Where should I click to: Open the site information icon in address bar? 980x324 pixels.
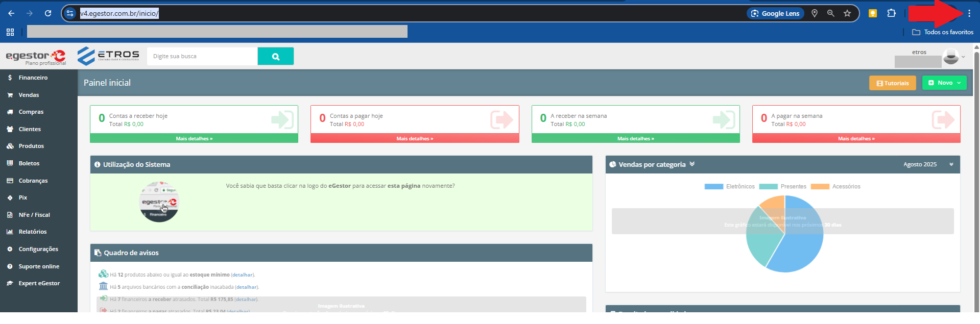70,13
